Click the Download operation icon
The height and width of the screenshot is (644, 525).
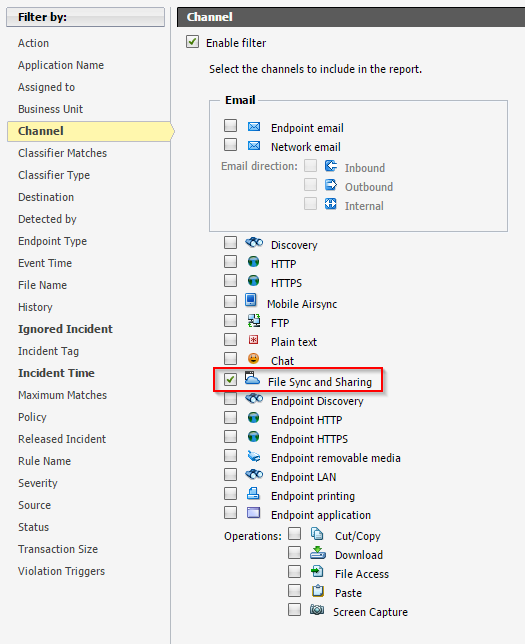318,553
